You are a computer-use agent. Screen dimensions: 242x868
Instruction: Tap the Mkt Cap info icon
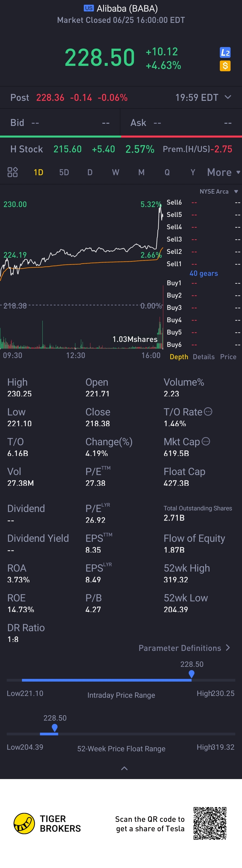pos(206,441)
